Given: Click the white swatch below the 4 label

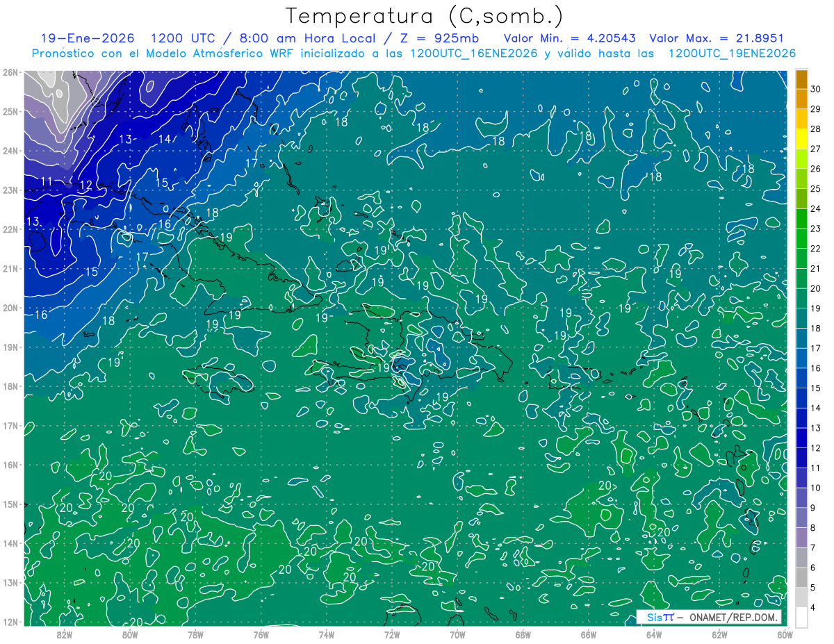Looking at the screenshot, I should click(x=802, y=617).
